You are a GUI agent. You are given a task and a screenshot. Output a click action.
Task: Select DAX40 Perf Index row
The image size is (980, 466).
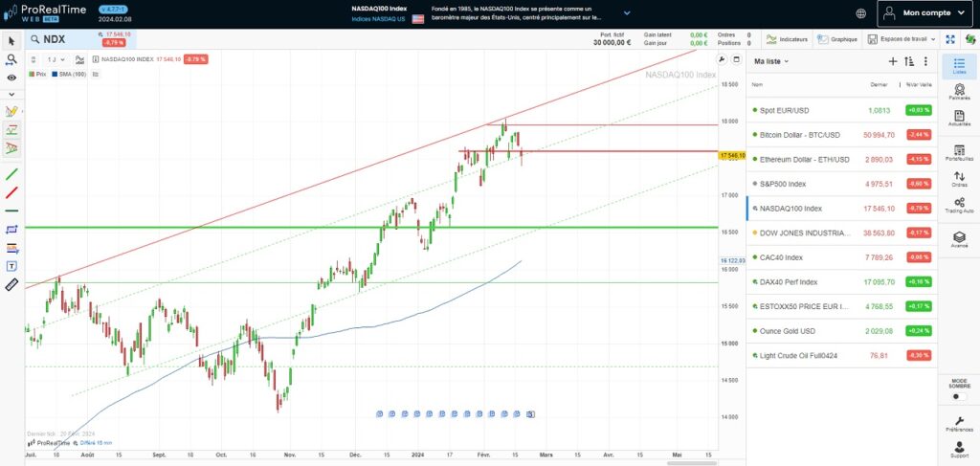click(x=842, y=281)
